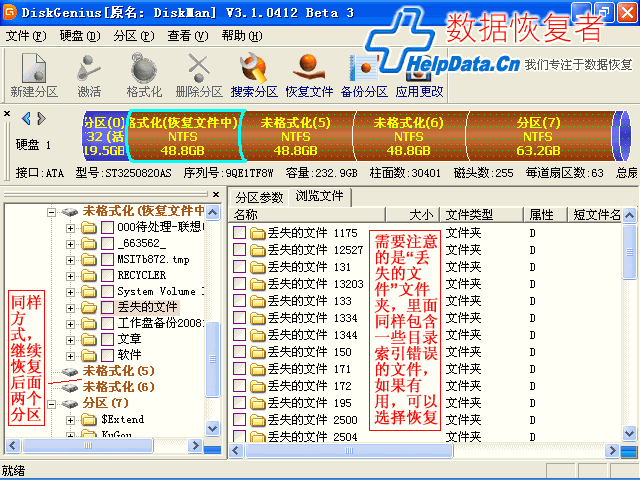The height and width of the screenshot is (480, 640).
Task: Select the 未格式化(6) partition block
Action: click(x=408, y=136)
